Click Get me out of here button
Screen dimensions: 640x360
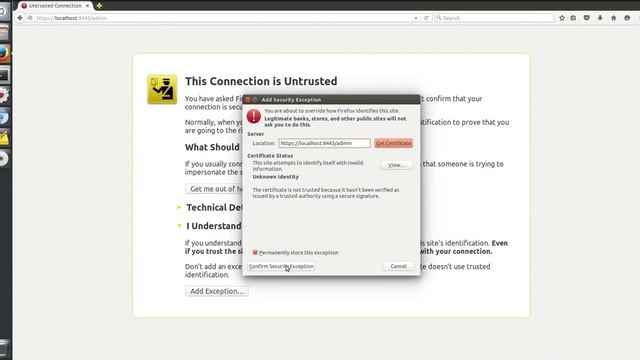[x=216, y=189]
